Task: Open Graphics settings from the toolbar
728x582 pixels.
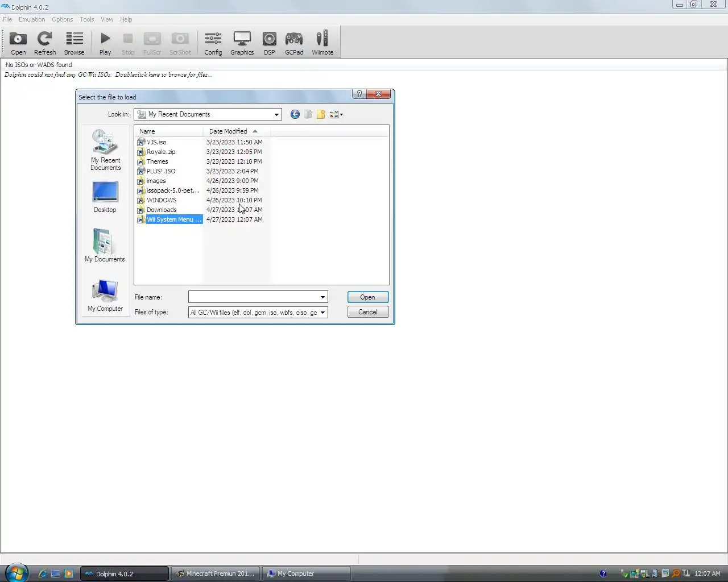Action: (x=242, y=43)
